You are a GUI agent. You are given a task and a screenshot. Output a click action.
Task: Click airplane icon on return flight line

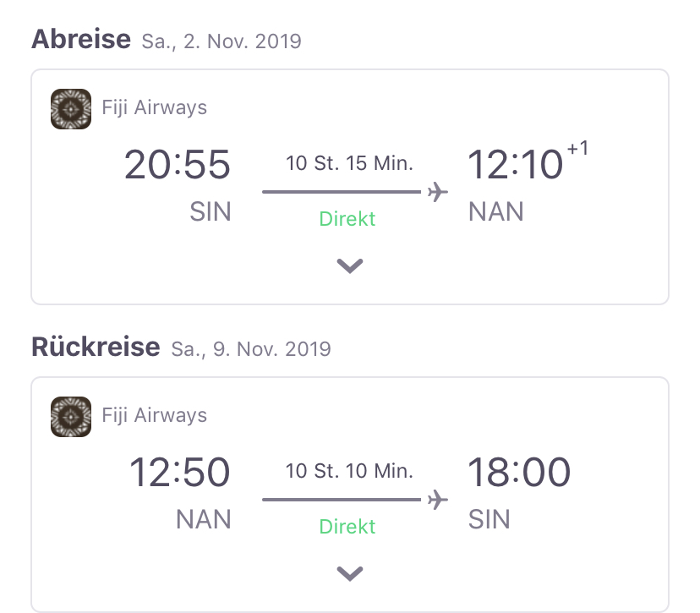point(438,500)
